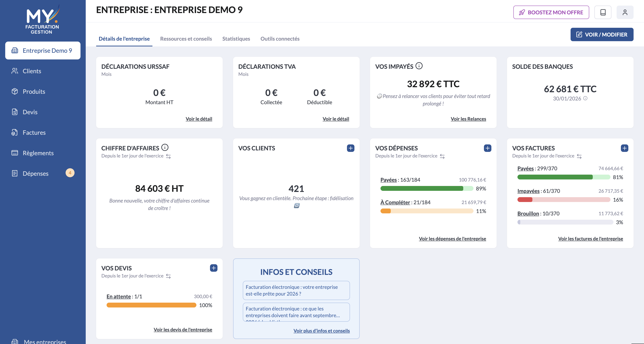Switch to Outils connectés tab
The image size is (644, 344).
coord(280,39)
